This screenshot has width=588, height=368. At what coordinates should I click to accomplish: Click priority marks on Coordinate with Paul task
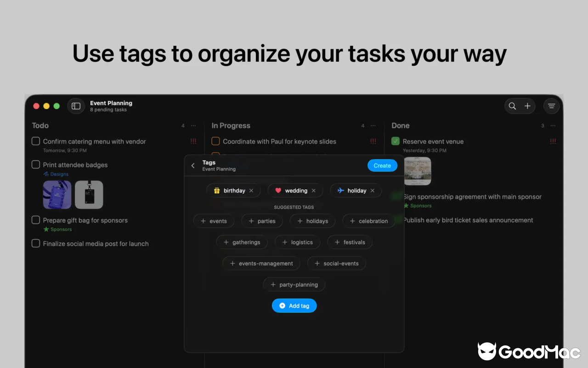pos(373,141)
